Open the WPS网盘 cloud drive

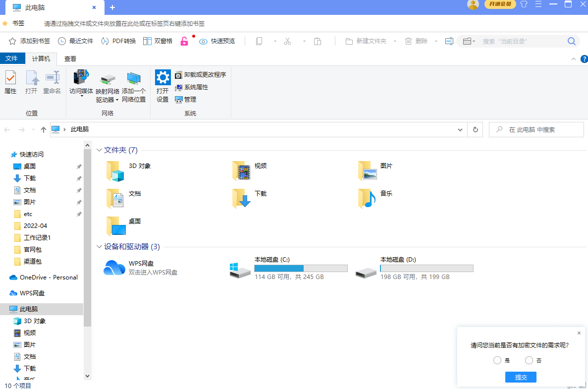click(114, 268)
